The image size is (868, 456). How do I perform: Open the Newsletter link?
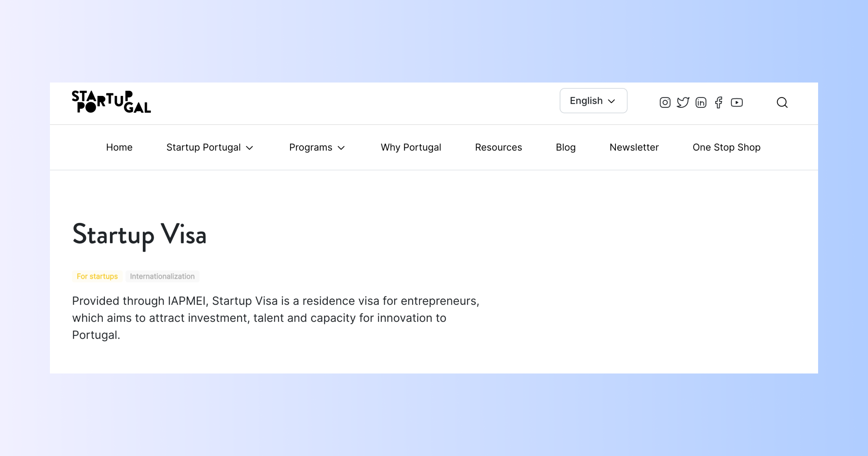pos(634,147)
